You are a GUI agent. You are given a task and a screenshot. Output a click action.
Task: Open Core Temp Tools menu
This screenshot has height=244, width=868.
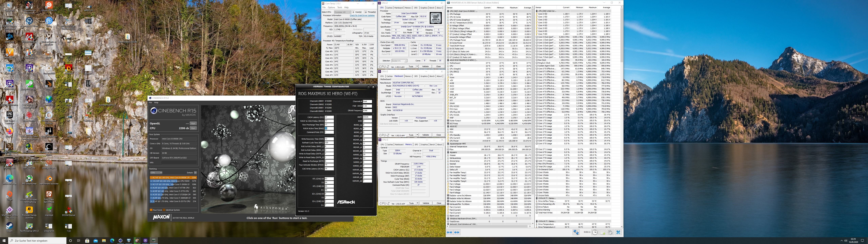coord(340,7)
